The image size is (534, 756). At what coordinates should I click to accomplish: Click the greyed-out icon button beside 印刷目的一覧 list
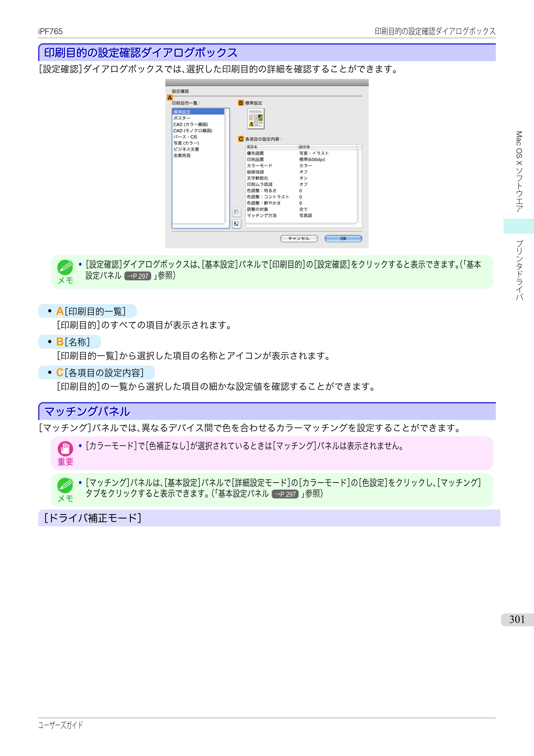[236, 212]
